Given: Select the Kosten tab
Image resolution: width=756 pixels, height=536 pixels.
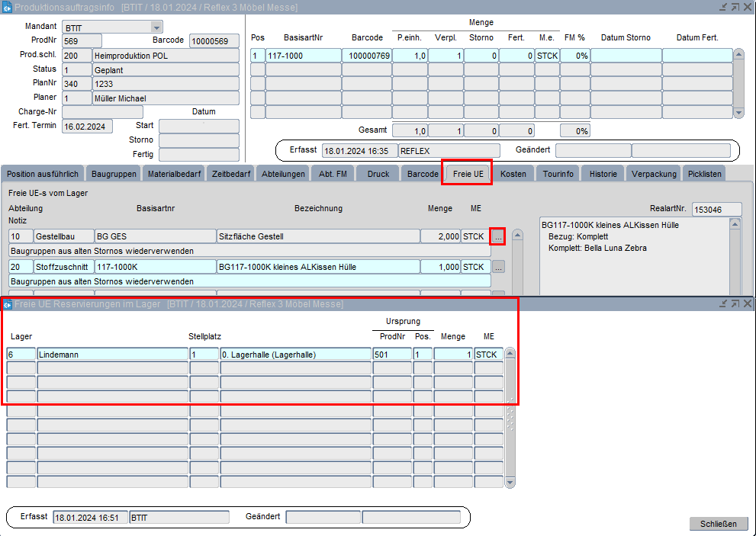Looking at the screenshot, I should coord(513,174).
